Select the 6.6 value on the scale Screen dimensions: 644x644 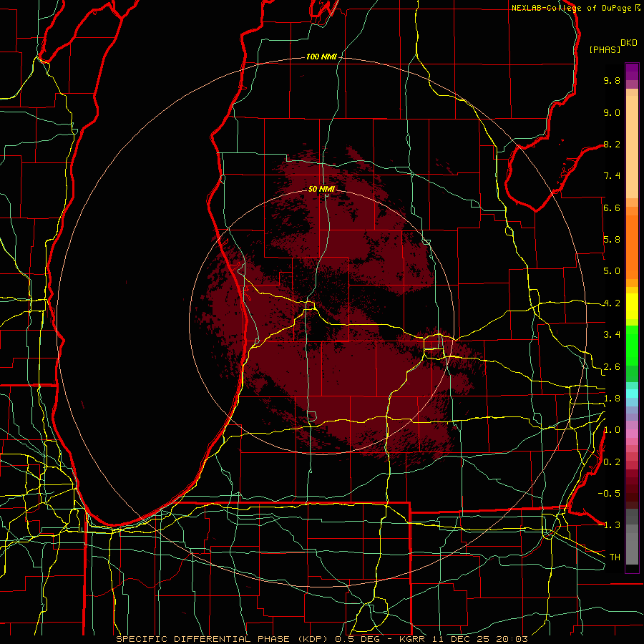click(x=612, y=208)
